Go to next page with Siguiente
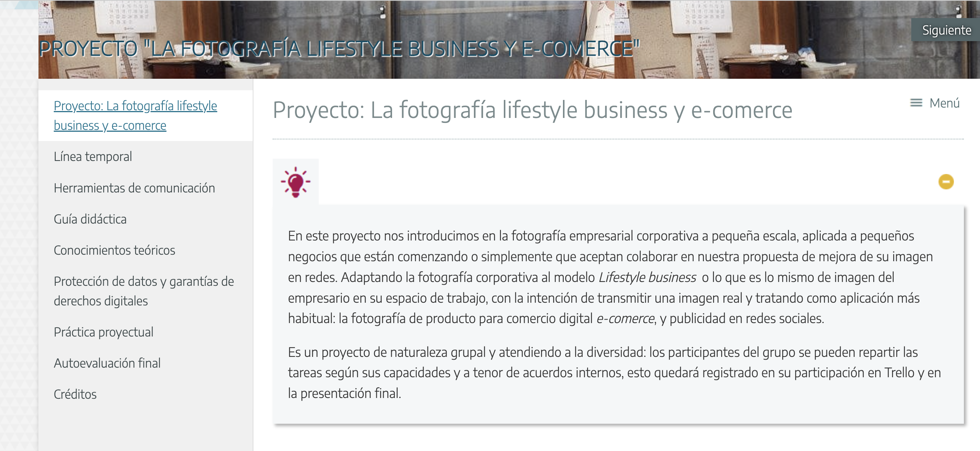 click(946, 30)
